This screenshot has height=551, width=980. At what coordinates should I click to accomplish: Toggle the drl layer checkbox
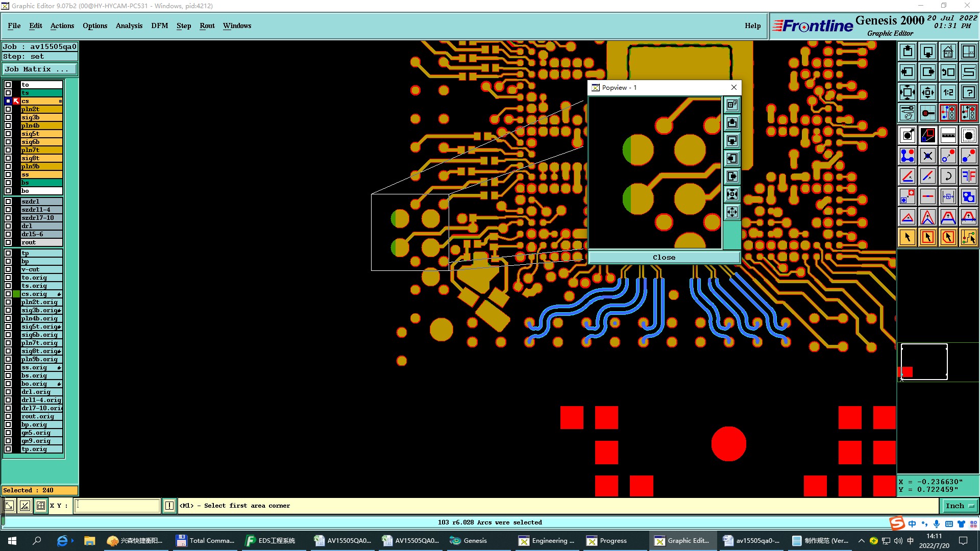coord(8,226)
